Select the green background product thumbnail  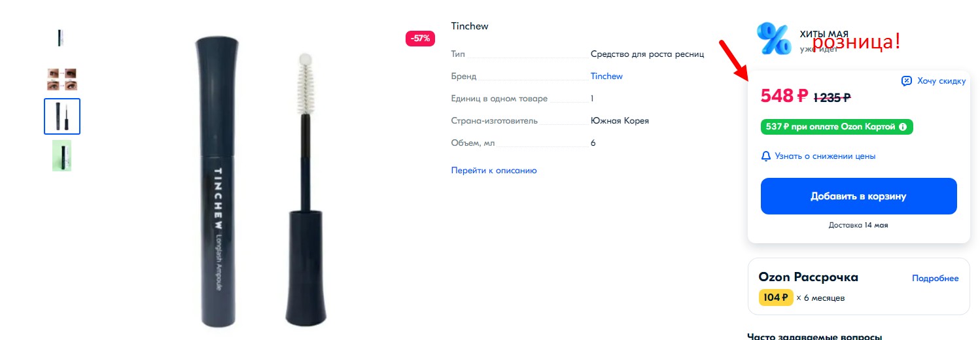62,156
